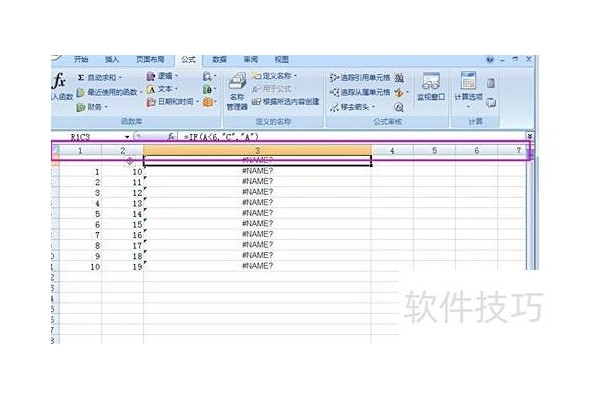Select highlighted column header 3
The height and width of the screenshot is (400, 600).
[x=257, y=150]
